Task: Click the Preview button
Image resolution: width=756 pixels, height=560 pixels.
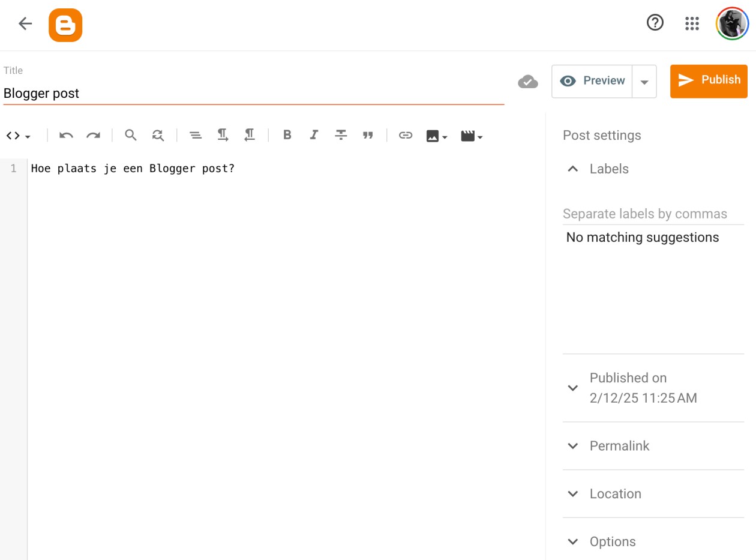Action: coord(592,81)
